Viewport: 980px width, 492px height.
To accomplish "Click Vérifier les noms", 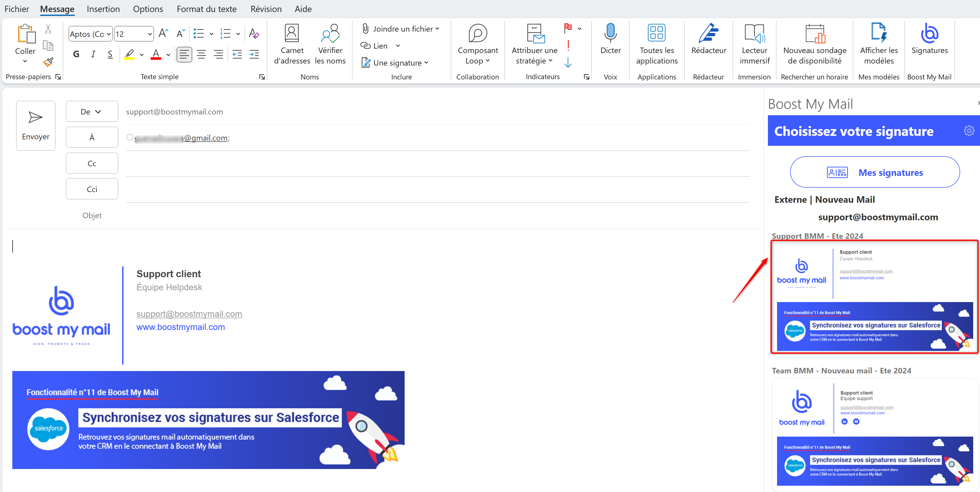I will click(x=330, y=44).
